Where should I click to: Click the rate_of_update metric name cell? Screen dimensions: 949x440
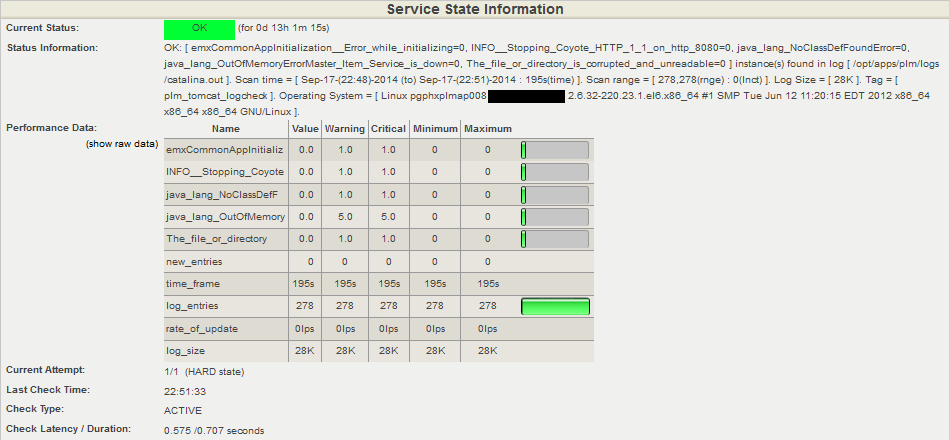click(x=198, y=328)
